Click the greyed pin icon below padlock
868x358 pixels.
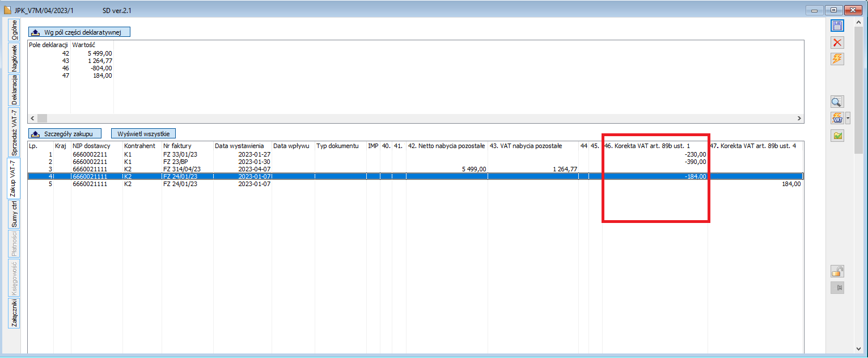click(837, 288)
